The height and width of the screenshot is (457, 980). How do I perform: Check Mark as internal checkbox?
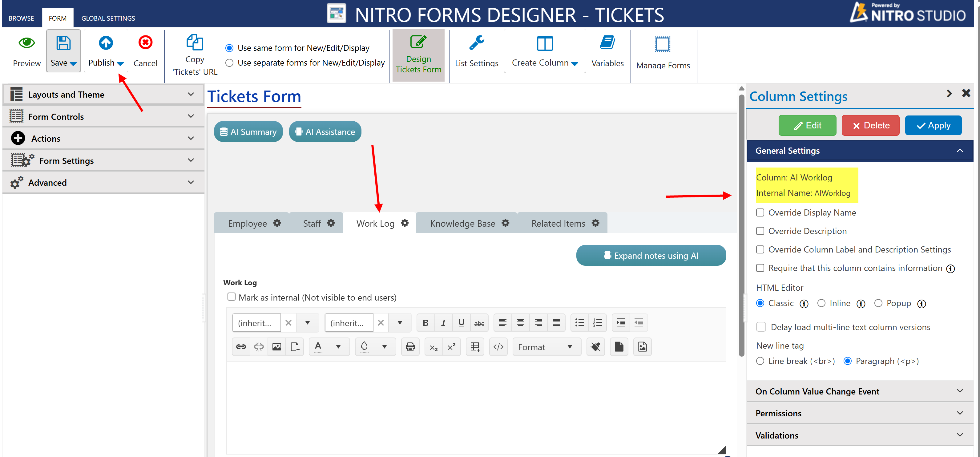[231, 297]
